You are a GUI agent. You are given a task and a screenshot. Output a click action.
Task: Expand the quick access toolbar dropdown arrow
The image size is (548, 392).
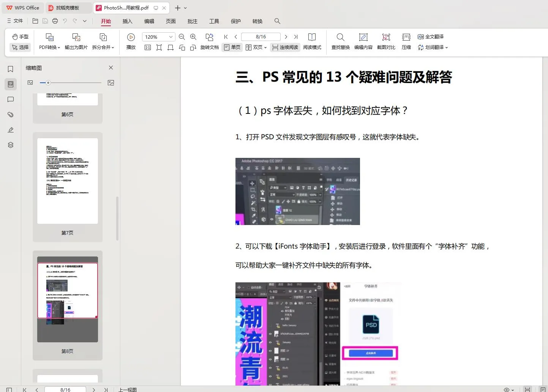click(x=85, y=21)
